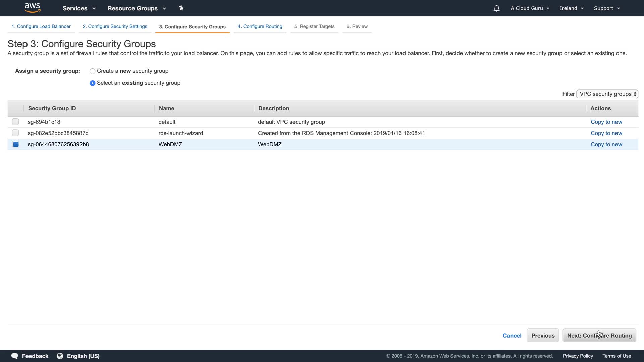Click the globe language icon
Screen dimensions: 644x362
pyautogui.click(x=60, y=356)
